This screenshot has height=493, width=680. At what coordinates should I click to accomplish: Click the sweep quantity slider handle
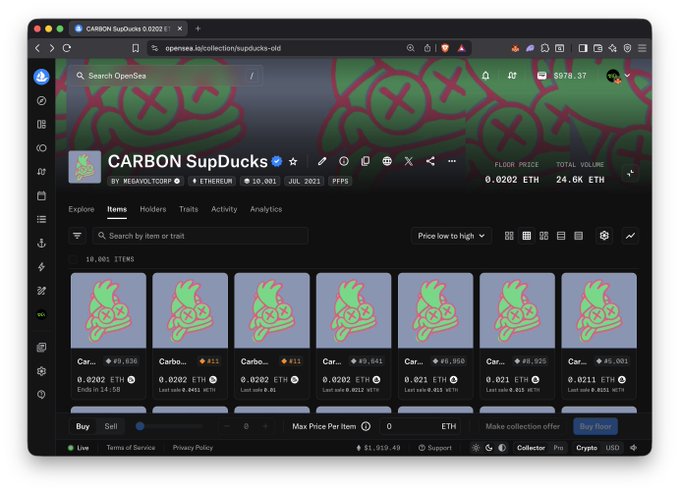coord(140,426)
